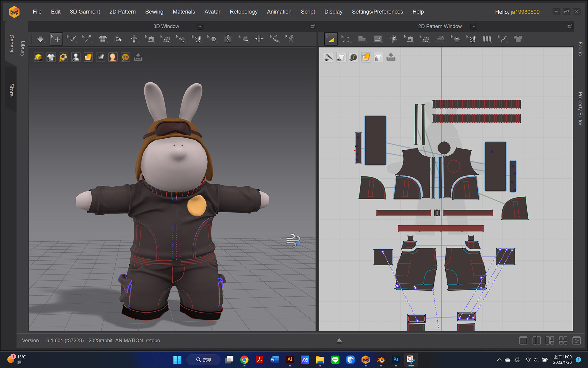Toggle avatar skin render style in 3D window
The image size is (588, 368).
coord(113,57)
